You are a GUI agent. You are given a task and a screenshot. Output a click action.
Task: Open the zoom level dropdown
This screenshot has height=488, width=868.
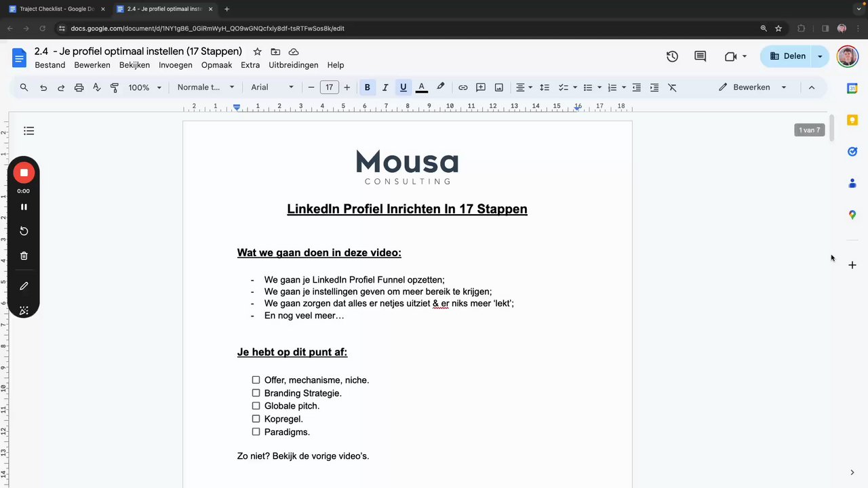(145, 87)
